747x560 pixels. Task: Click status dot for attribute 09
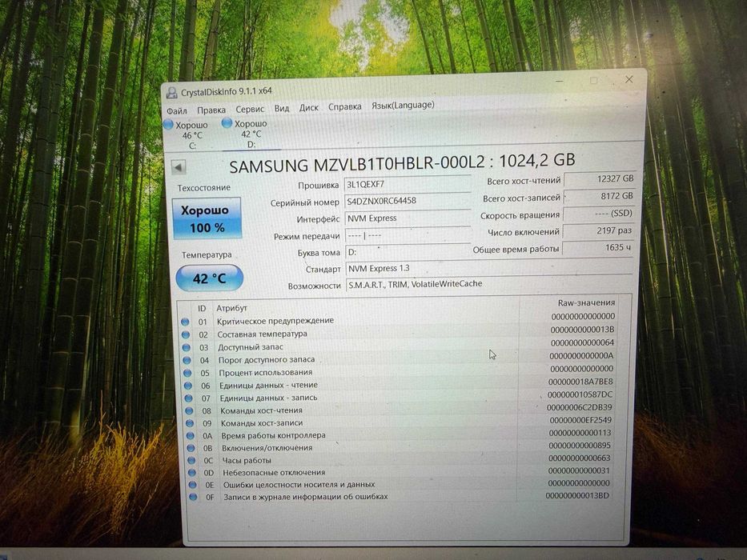(x=190, y=423)
